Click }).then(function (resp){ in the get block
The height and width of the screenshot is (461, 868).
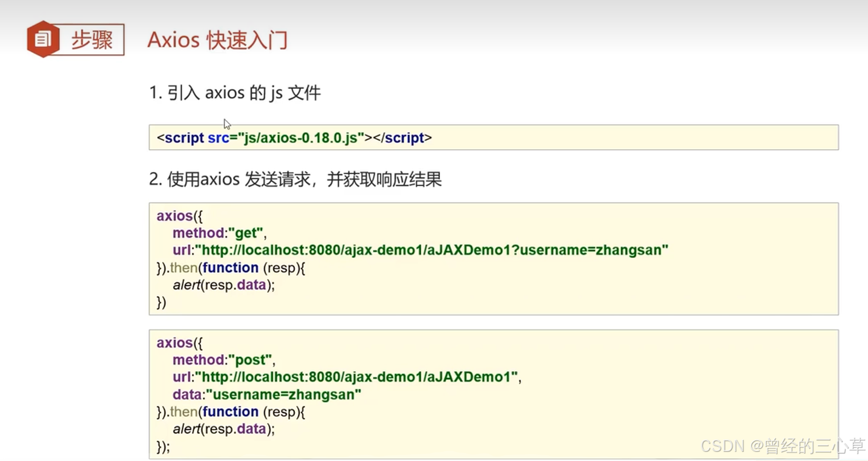[x=231, y=267]
